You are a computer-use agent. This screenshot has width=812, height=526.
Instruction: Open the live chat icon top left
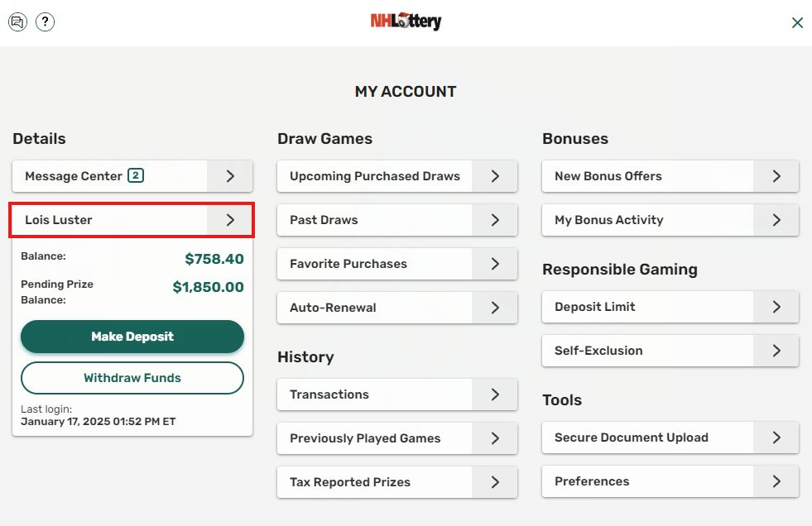point(17,22)
